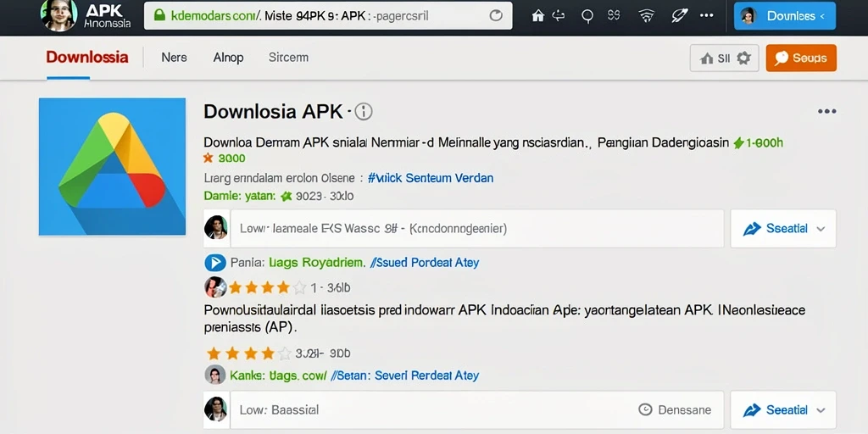Image resolution: width=868 pixels, height=434 pixels.
Task: Open the three-dot menu in top toolbar
Action: (x=706, y=15)
